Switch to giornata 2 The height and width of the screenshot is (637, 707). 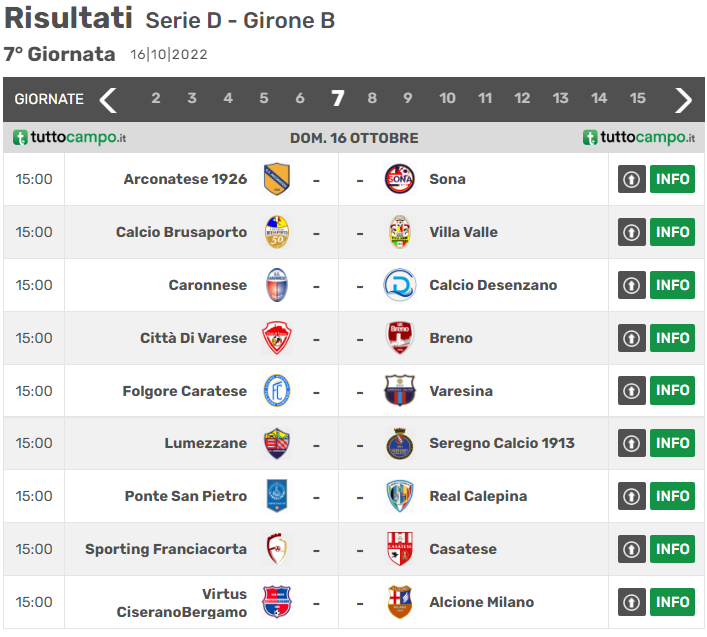[x=156, y=98]
